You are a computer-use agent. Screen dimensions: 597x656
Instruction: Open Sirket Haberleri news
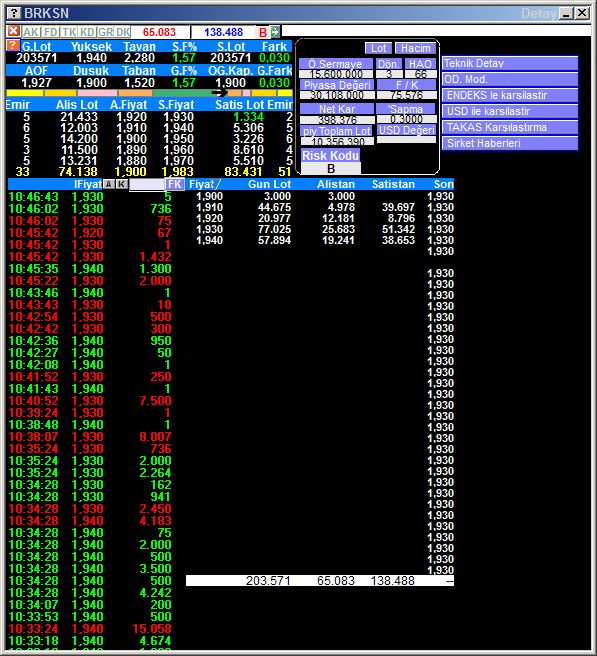coord(510,143)
